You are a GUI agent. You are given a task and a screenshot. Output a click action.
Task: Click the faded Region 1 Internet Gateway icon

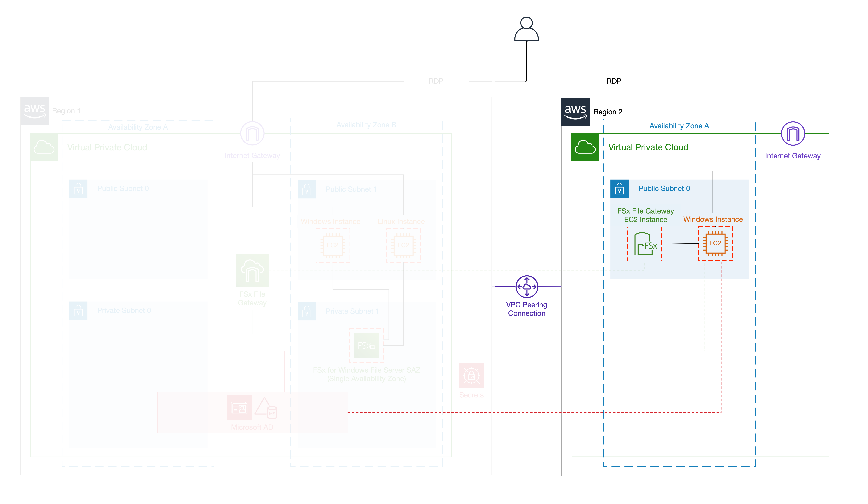point(252,133)
